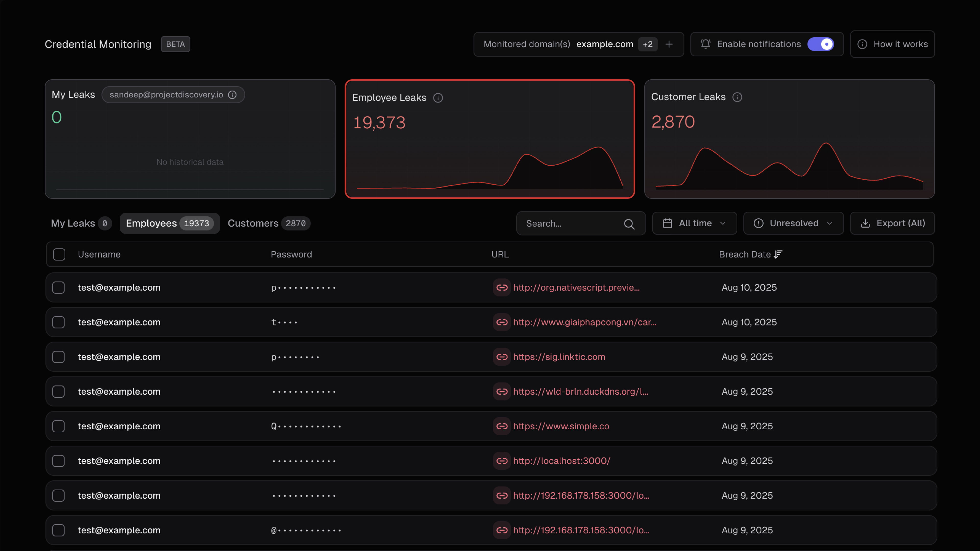Image resolution: width=980 pixels, height=551 pixels.
Task: Check the checkbox for the first test@example.com row
Action: pyautogui.click(x=59, y=287)
